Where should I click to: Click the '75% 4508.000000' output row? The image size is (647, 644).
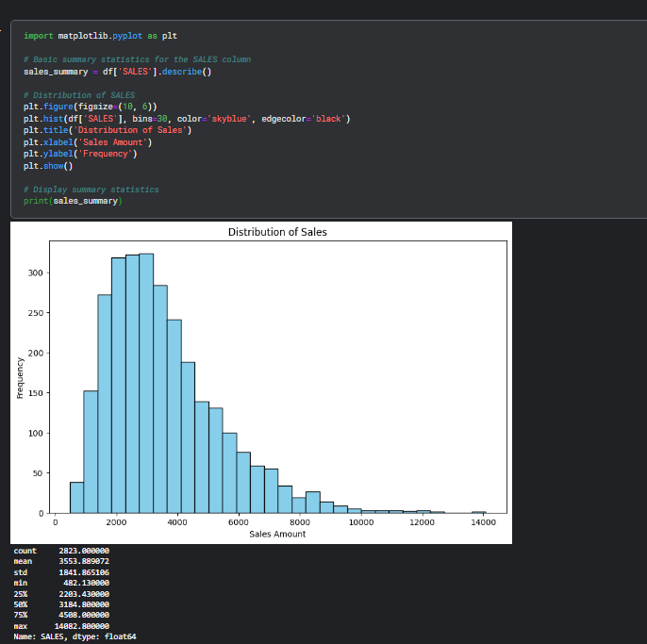[x=61, y=615]
